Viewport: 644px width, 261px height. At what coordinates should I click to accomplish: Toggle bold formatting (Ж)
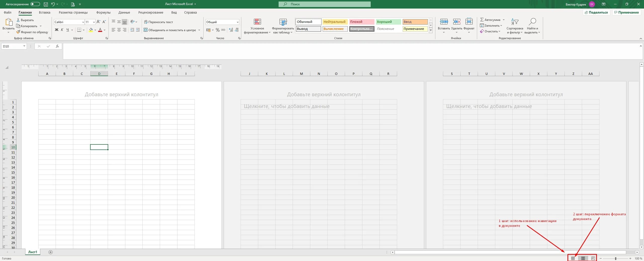click(57, 30)
